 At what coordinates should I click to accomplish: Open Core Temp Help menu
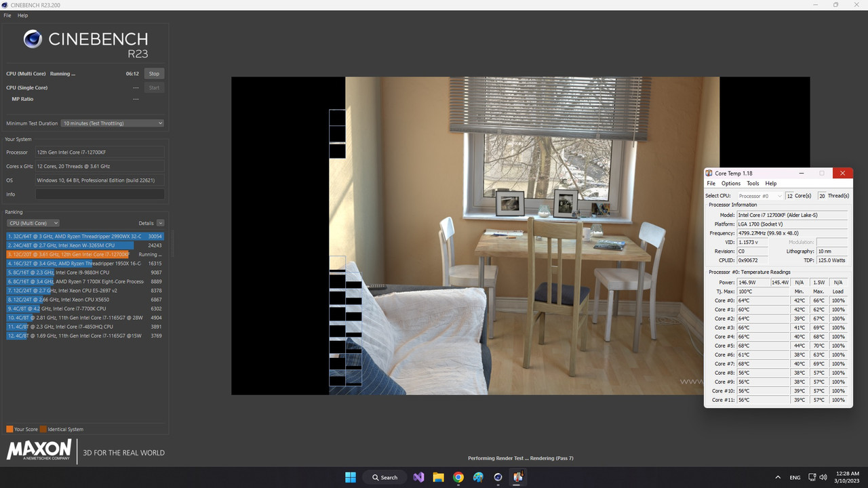[771, 184]
